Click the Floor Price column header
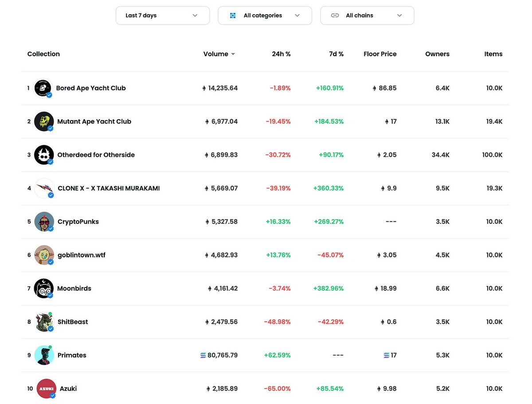The image size is (532, 404). coord(380,54)
